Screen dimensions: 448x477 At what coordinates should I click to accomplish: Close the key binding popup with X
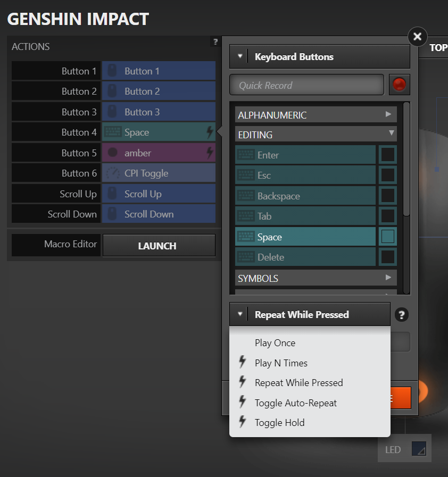pos(418,37)
